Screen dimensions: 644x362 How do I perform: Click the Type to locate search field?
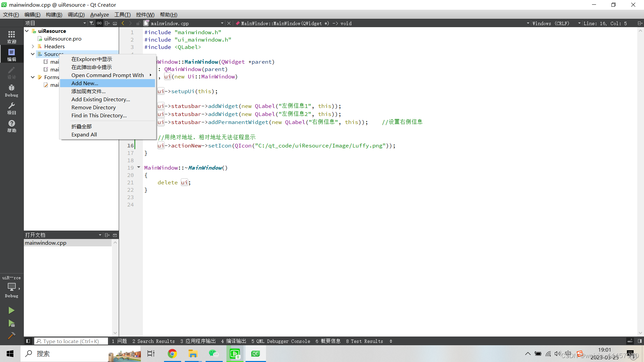[71, 341]
